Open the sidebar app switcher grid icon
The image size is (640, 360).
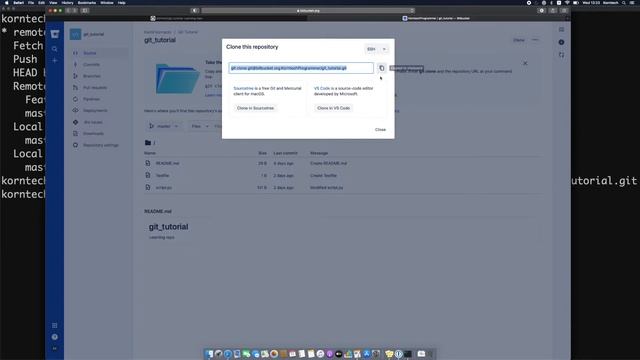tap(55, 325)
